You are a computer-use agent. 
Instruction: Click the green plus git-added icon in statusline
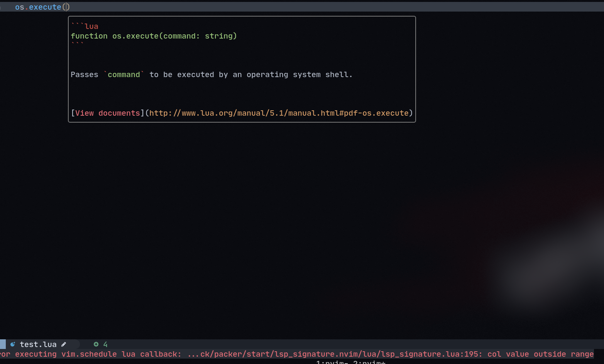click(96, 344)
